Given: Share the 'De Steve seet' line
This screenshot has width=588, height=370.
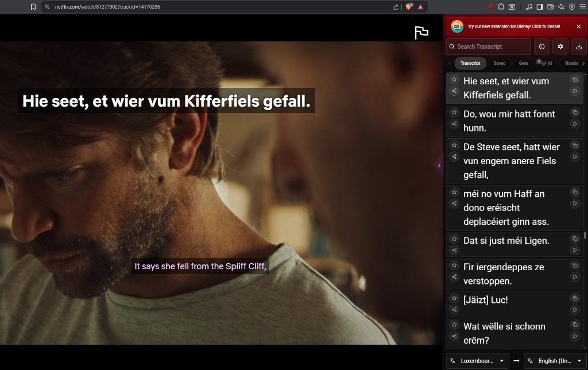Looking at the screenshot, I should coord(454,157).
